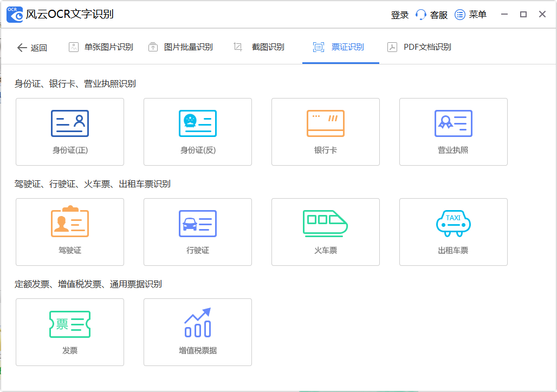Open the 截图识别 tab

pos(268,47)
